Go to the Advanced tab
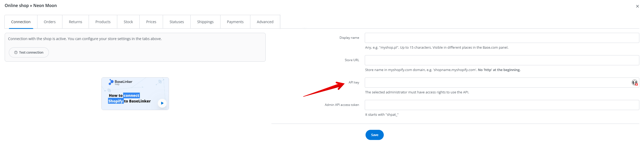 pos(265,22)
